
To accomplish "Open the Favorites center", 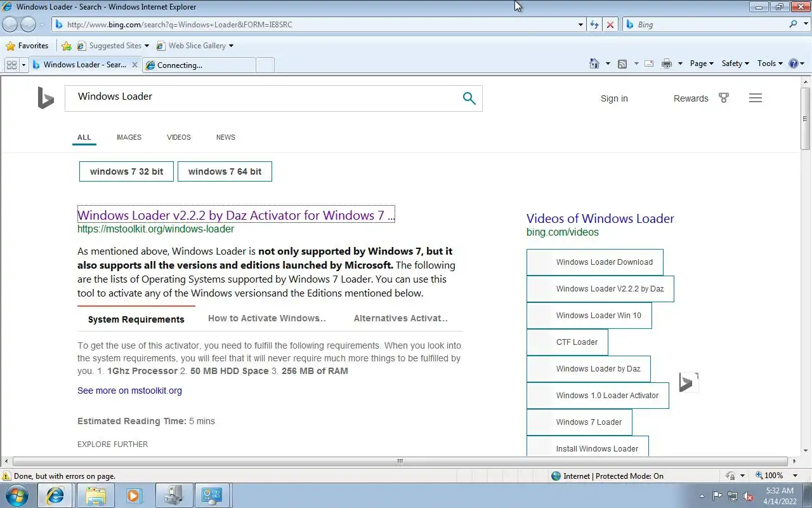I will point(27,46).
